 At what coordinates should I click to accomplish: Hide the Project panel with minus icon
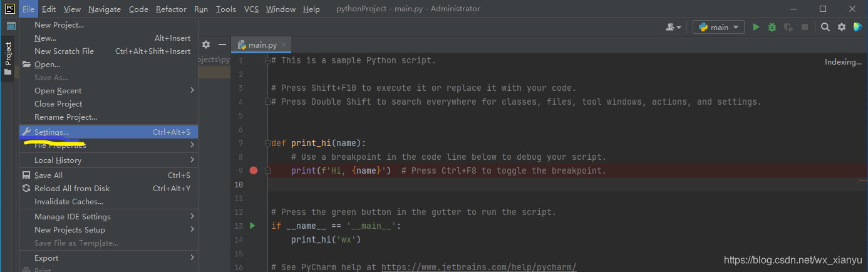pyautogui.click(x=222, y=44)
